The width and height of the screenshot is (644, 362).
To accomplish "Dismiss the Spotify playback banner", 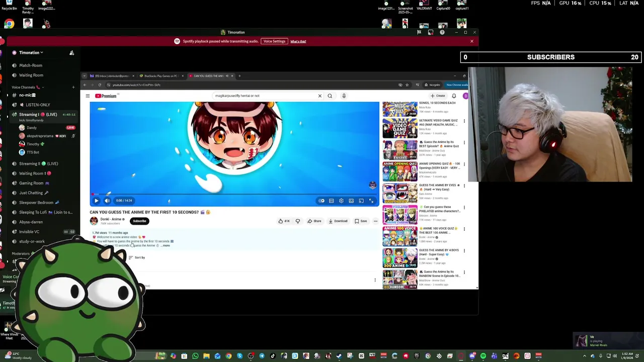I will tap(472, 41).
